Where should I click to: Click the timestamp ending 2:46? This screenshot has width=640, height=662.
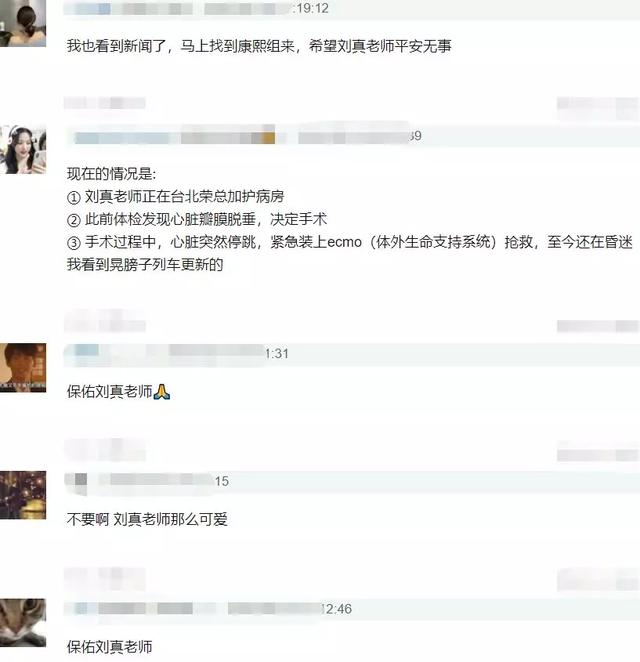click(336, 609)
